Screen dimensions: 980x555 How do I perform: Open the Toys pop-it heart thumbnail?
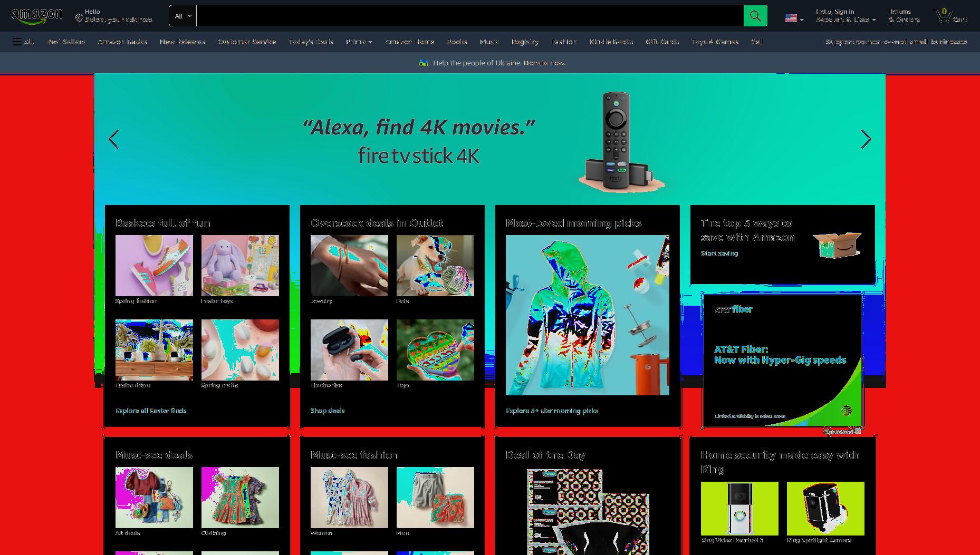click(x=435, y=350)
